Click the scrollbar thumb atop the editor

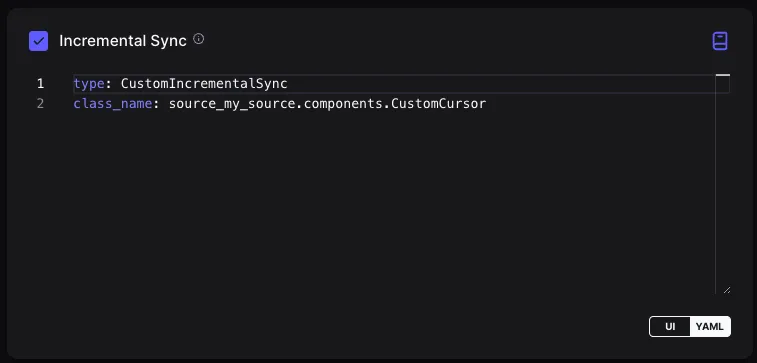[723, 75]
